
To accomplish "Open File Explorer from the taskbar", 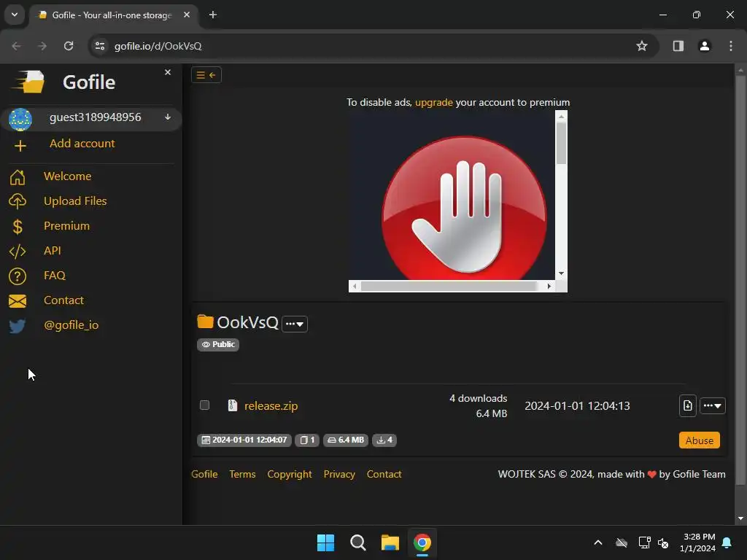I will pos(390,542).
